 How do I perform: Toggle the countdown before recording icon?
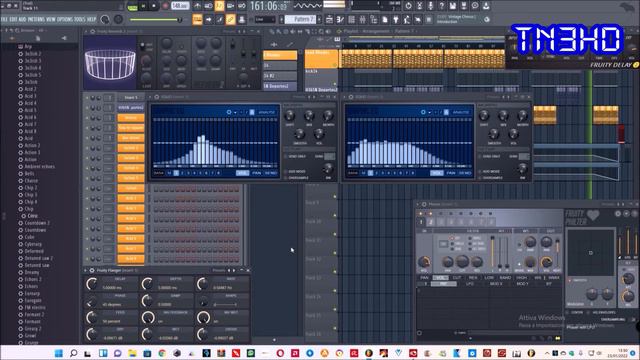(x=219, y=6)
